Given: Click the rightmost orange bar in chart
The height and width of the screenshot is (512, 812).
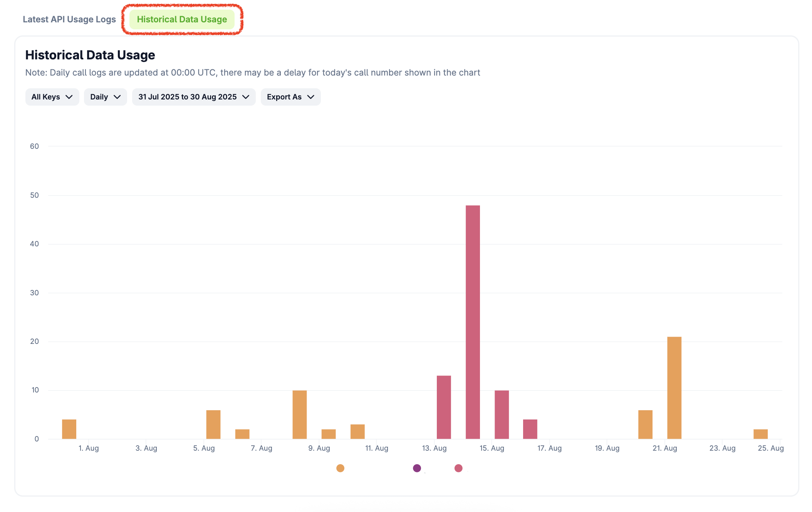Looking at the screenshot, I should pyautogui.click(x=760, y=434).
